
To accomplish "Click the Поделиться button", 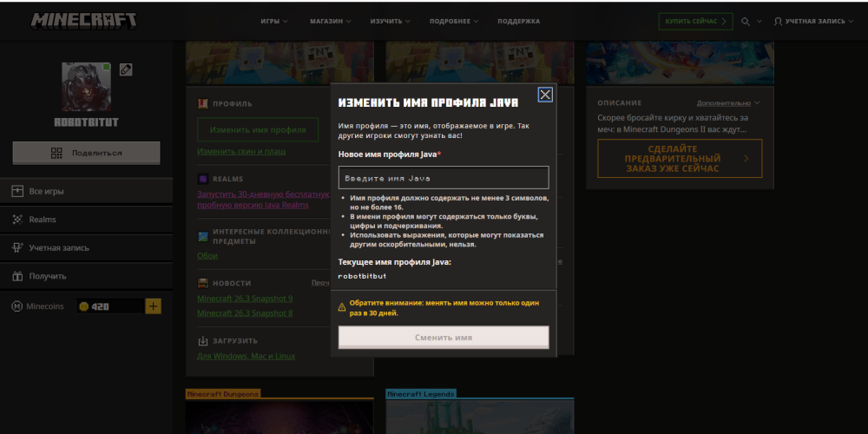I will tap(86, 154).
